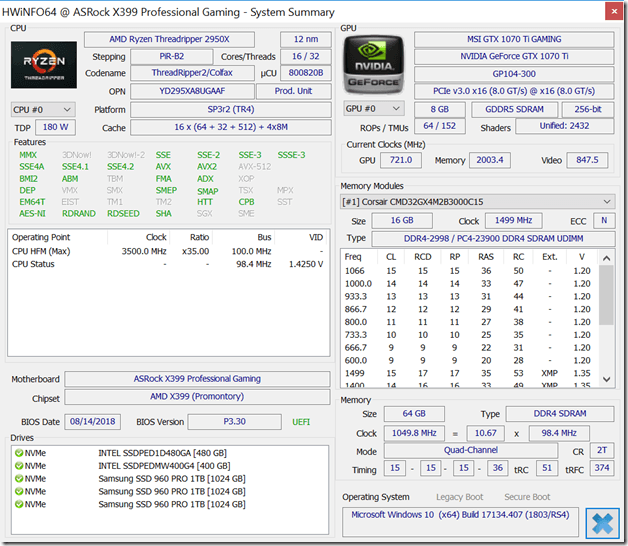Click the 16 / 32 cores/threads value
Image resolution: width=628 pixels, height=546 pixels.
[x=306, y=56]
